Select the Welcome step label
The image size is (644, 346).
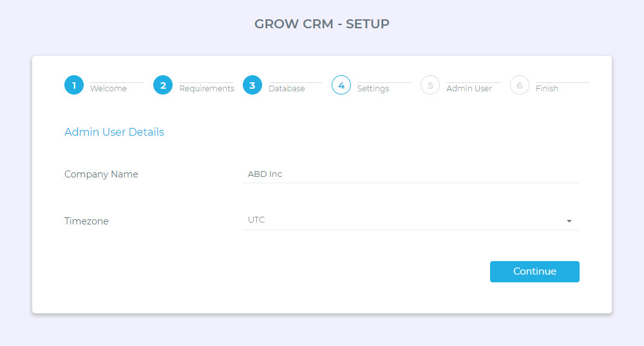point(108,89)
